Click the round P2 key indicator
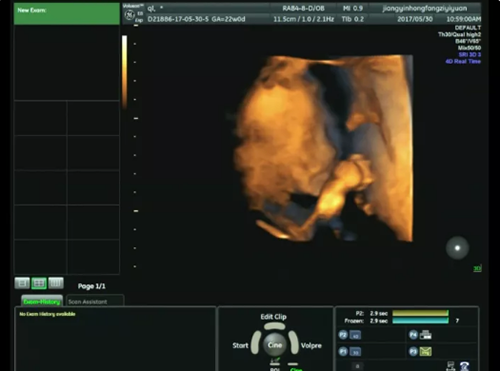 (343, 335)
